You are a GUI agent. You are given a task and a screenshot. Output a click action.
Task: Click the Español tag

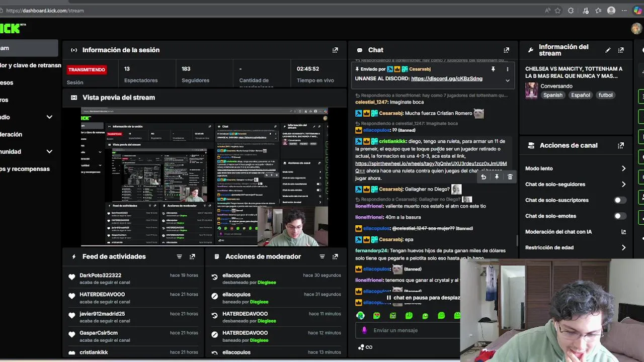tap(580, 96)
